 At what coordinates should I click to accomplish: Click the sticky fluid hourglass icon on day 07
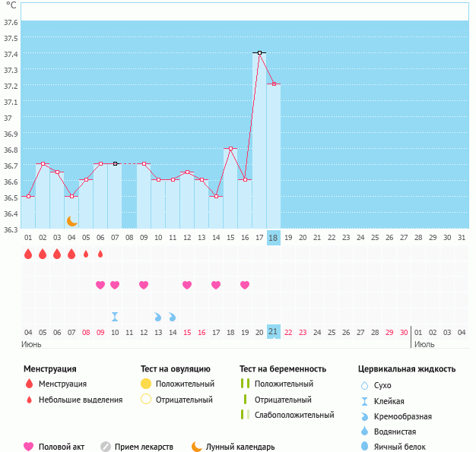coord(115,317)
